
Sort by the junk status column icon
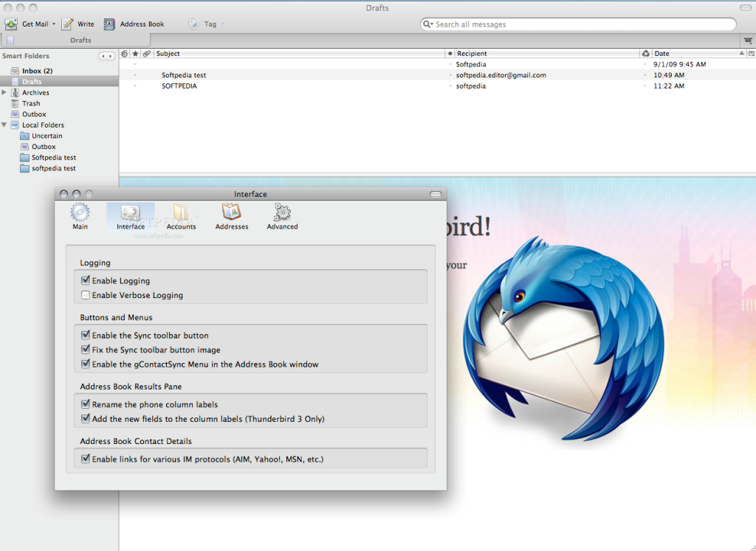[x=645, y=53]
